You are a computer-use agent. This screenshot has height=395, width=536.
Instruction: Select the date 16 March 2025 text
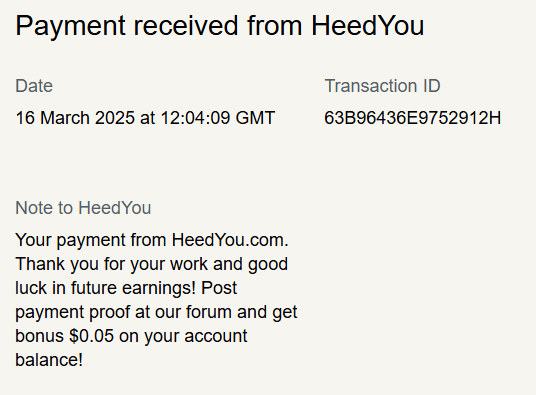(x=75, y=118)
